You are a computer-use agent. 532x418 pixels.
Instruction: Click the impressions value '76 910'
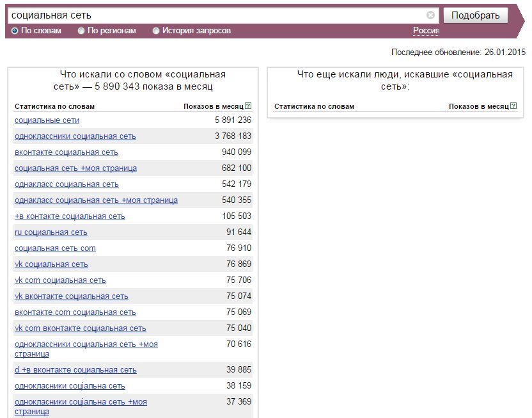tap(239, 248)
